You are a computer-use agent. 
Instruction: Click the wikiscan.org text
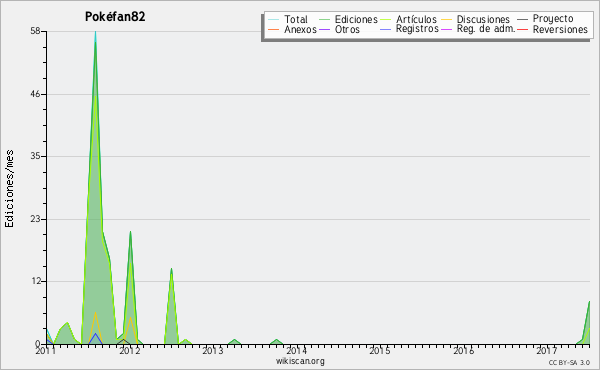pos(300,361)
